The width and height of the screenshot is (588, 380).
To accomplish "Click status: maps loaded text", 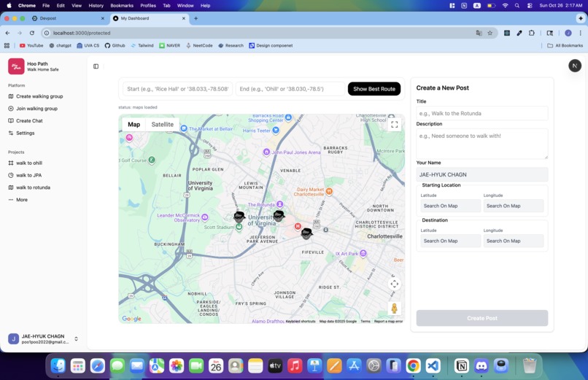I will pos(138,107).
